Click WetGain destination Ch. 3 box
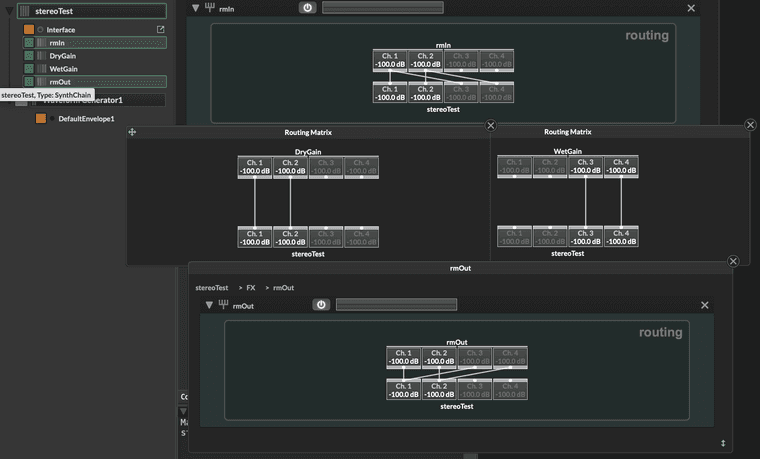 [586, 237]
